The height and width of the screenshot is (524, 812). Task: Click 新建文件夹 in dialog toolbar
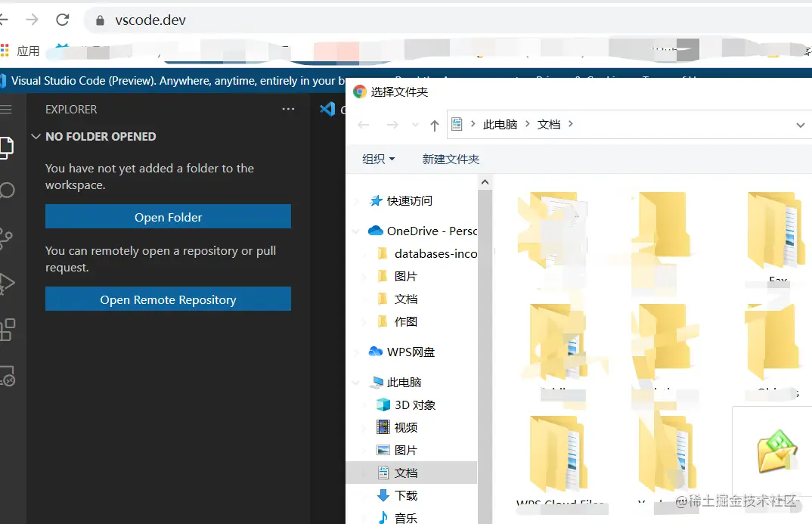coord(451,159)
